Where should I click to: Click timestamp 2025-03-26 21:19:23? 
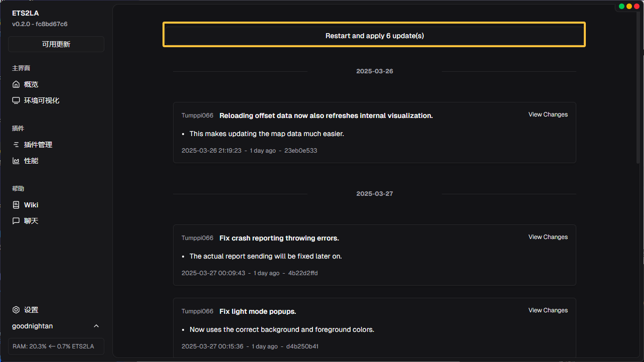(212, 151)
